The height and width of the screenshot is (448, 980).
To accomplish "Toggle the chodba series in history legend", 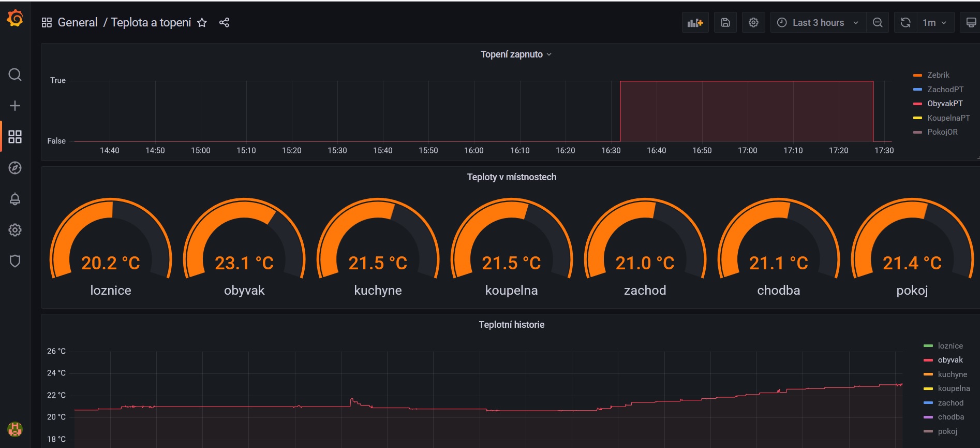I will 951,417.
